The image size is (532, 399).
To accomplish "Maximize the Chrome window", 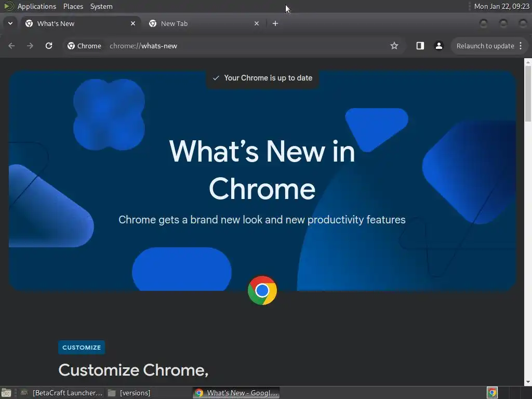I will 503,23.
